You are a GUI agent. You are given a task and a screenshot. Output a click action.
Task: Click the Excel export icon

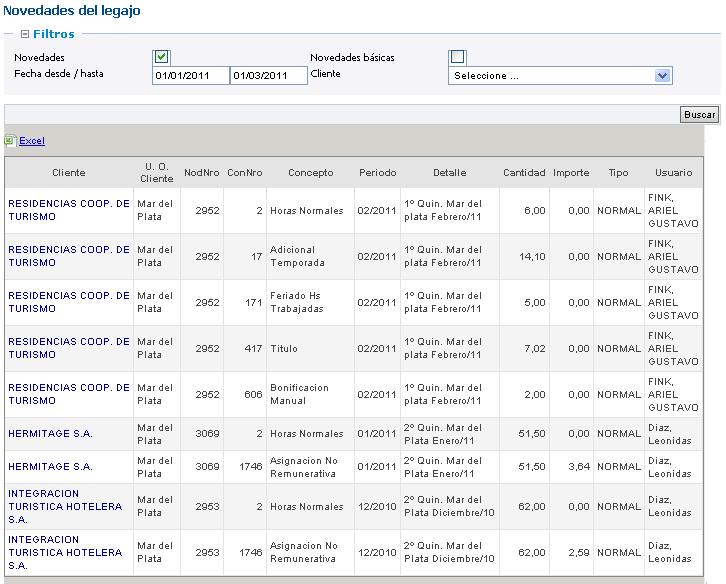point(10,141)
